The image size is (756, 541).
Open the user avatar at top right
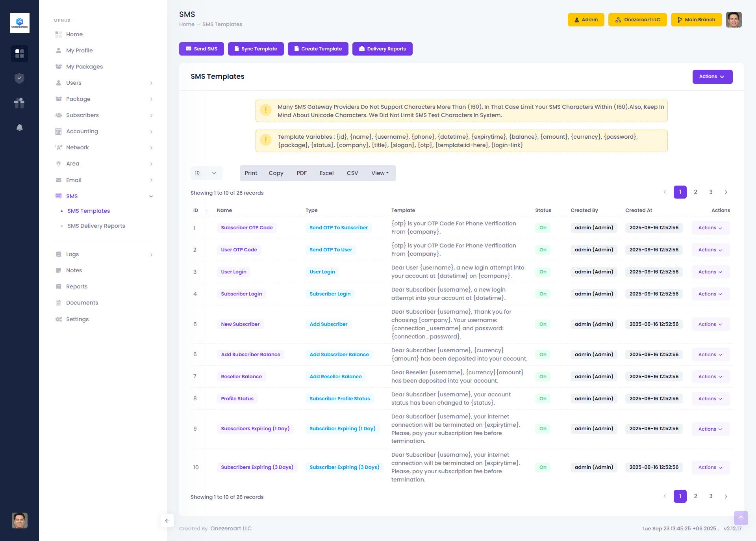[734, 20]
